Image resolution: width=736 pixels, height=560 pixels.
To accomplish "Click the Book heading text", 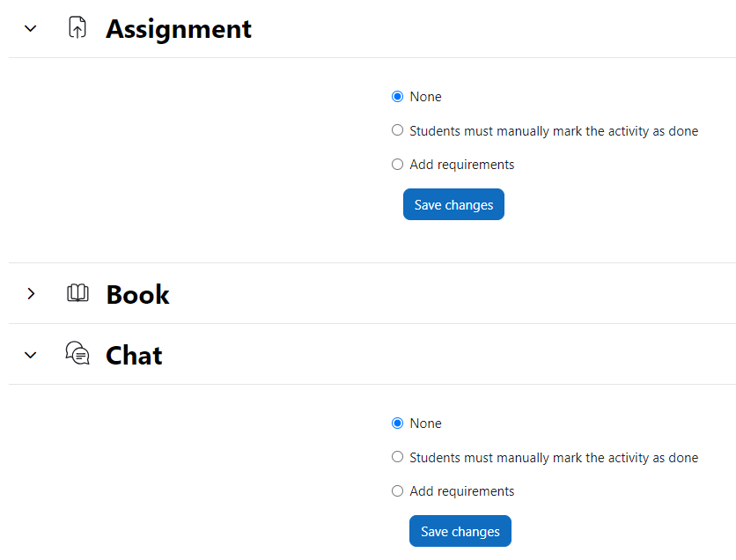I will point(137,295).
